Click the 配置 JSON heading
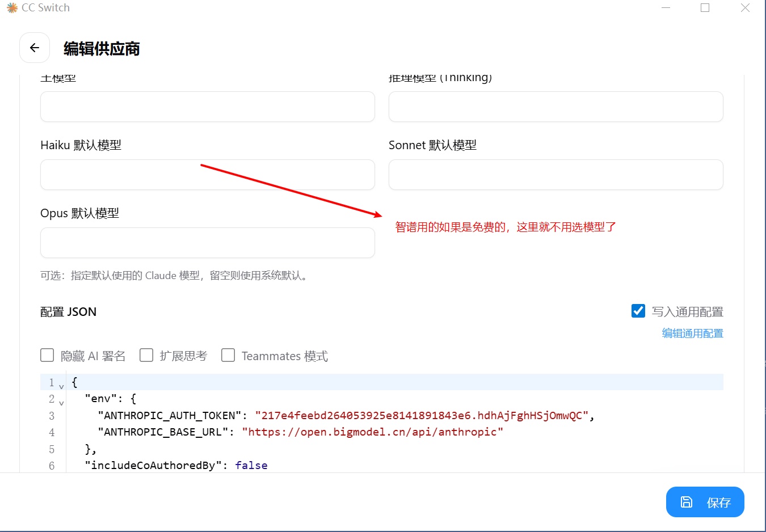 tap(68, 312)
